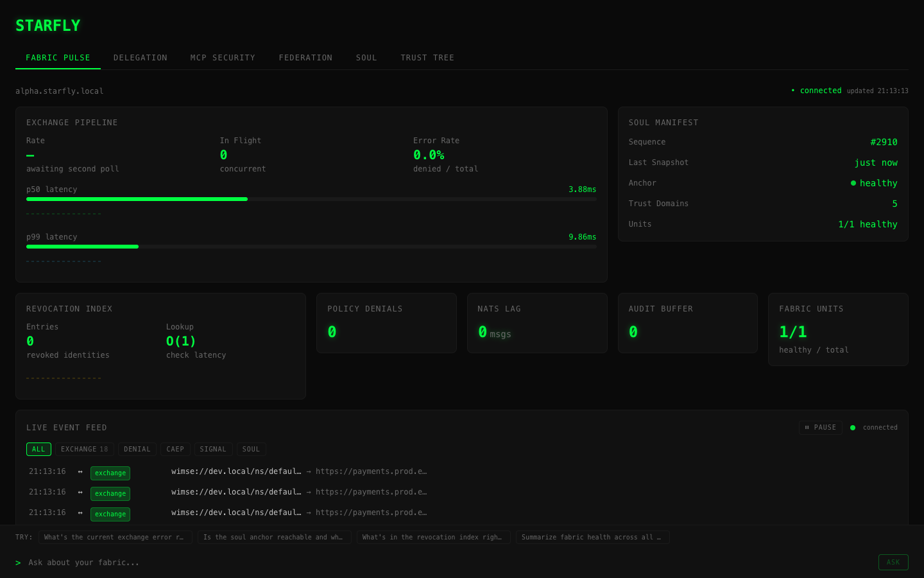924x578 pixels.
Task: Open the SOUL tab in the top navigation
Action: click(366, 58)
